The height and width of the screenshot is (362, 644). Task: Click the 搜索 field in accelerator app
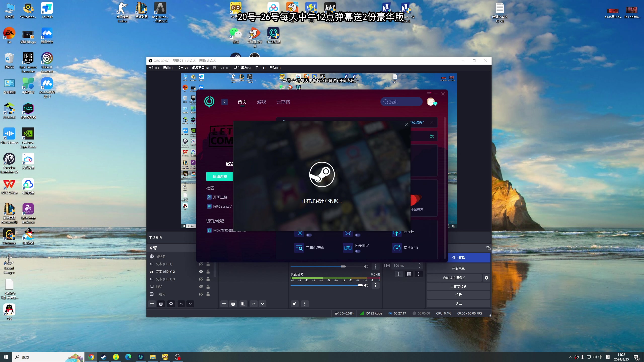click(401, 102)
